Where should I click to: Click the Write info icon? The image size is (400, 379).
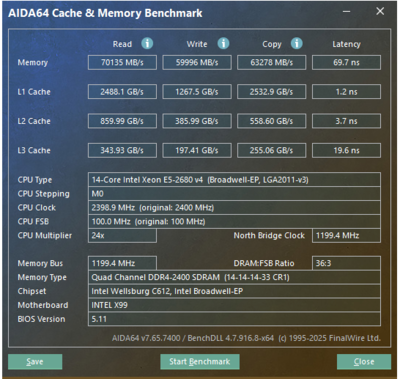click(223, 44)
